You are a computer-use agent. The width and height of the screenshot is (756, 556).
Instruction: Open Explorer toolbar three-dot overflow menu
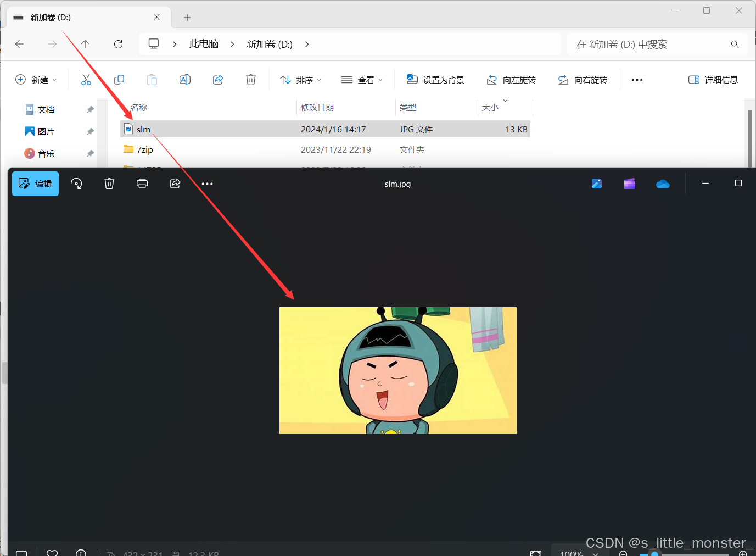coord(637,80)
